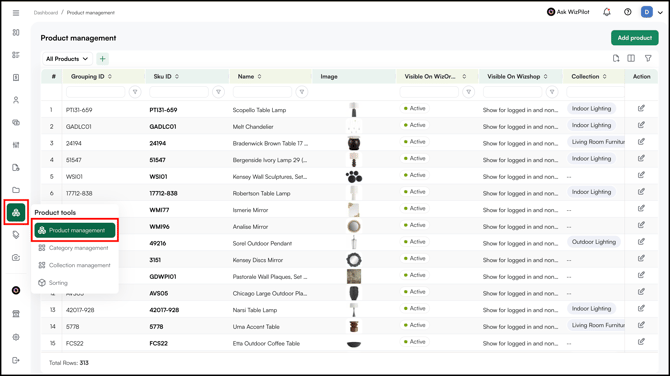Click the Grouping ID column filter icon

coord(135,92)
